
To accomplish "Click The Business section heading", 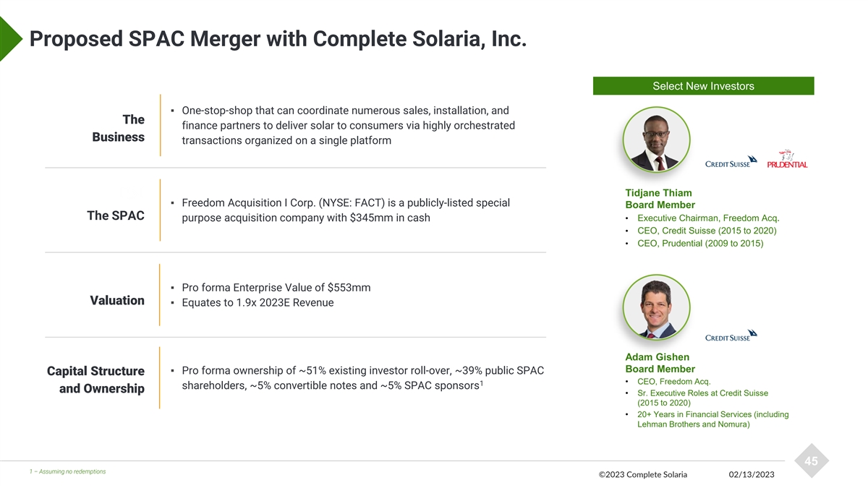I will click(118, 128).
